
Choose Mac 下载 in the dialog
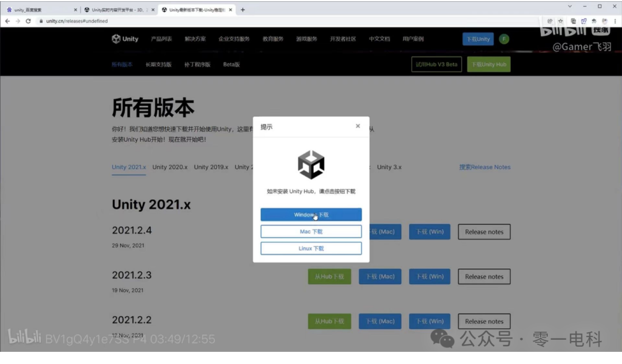click(311, 232)
